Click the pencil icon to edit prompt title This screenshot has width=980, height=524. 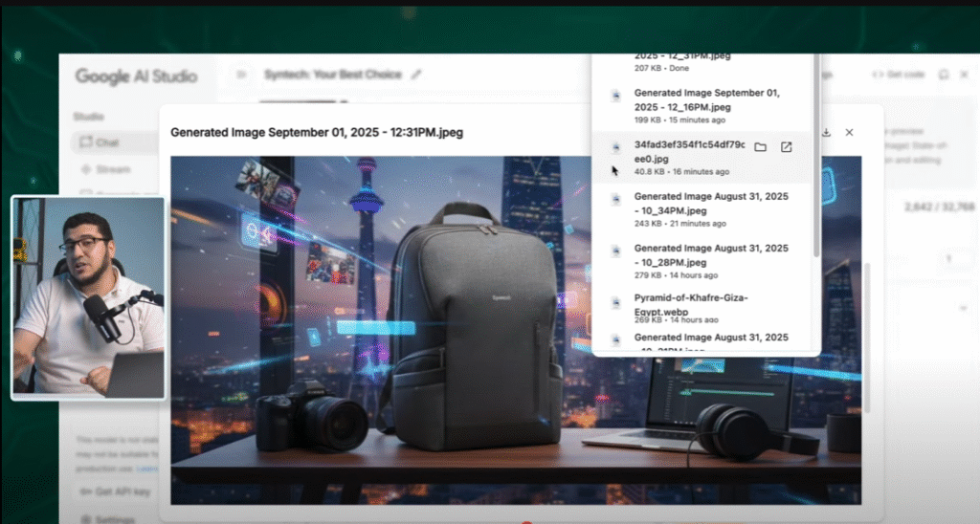click(415, 75)
